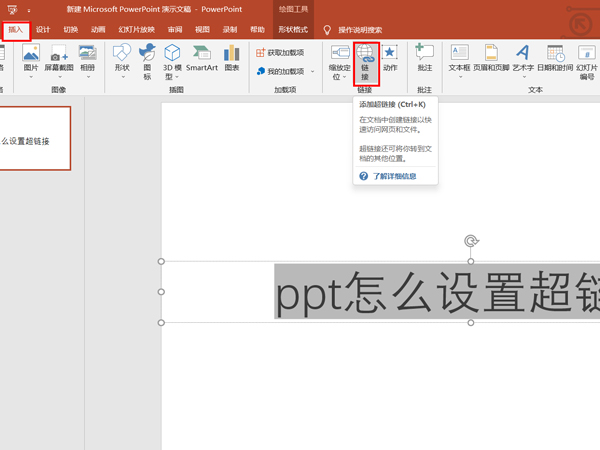Switch to the 设计 design tab
The width and height of the screenshot is (600, 450).
(43, 30)
